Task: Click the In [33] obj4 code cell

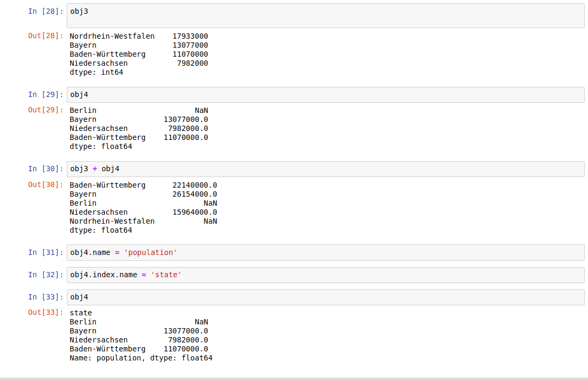Action: 325,297
